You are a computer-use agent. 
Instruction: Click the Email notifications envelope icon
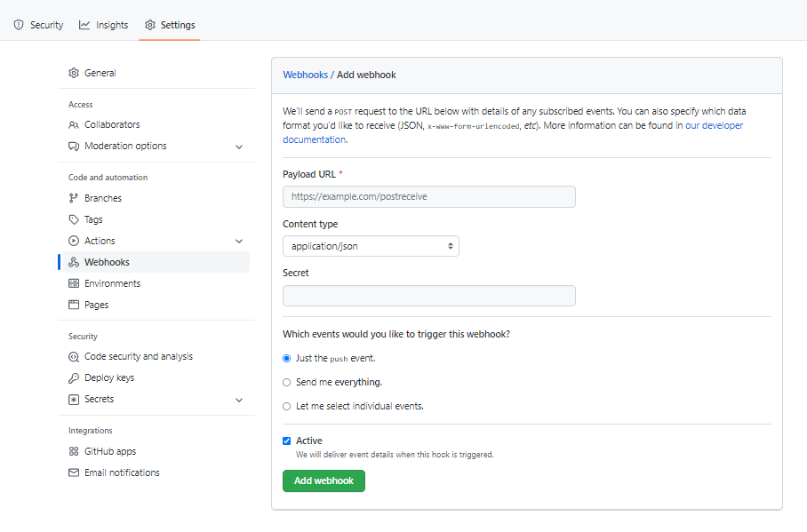click(x=74, y=472)
